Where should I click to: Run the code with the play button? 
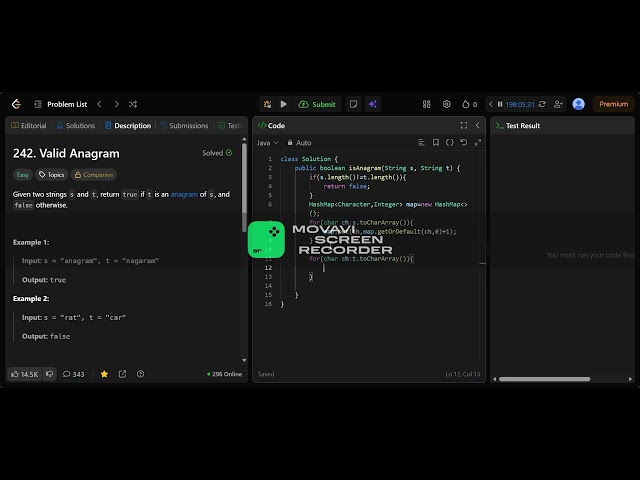(x=284, y=104)
